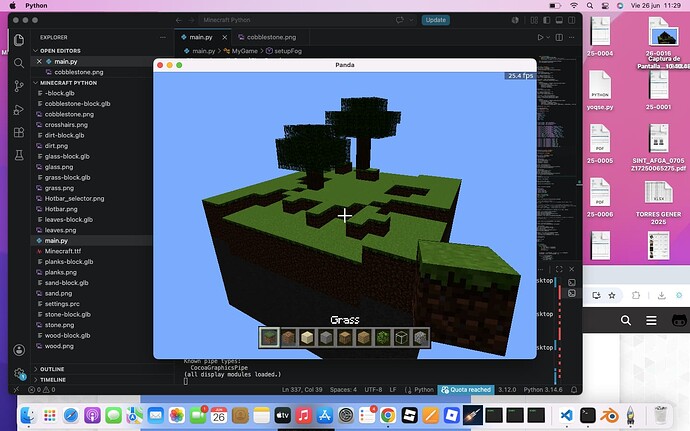Viewport: 690px width, 431px height.
Task: Toggle the secondary sidebar layout icon
Action: click(x=572, y=20)
